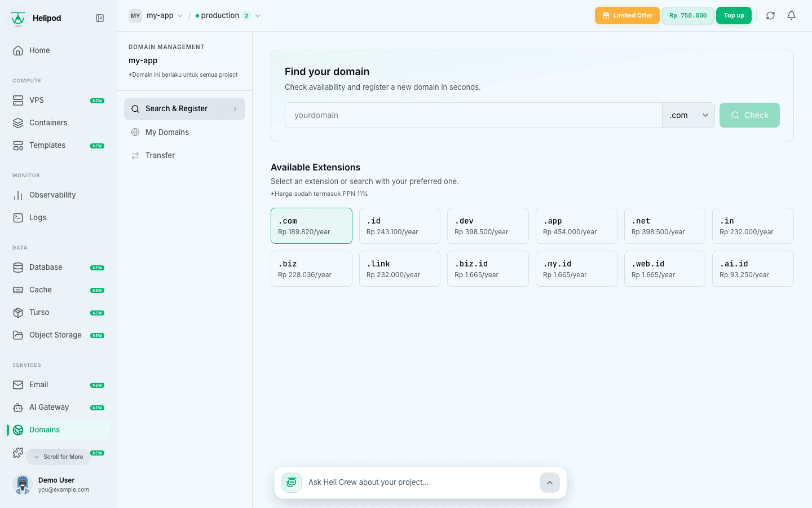Image resolution: width=812 pixels, height=508 pixels.
Task: Expand the Heli Crew chat panel
Action: point(550,483)
